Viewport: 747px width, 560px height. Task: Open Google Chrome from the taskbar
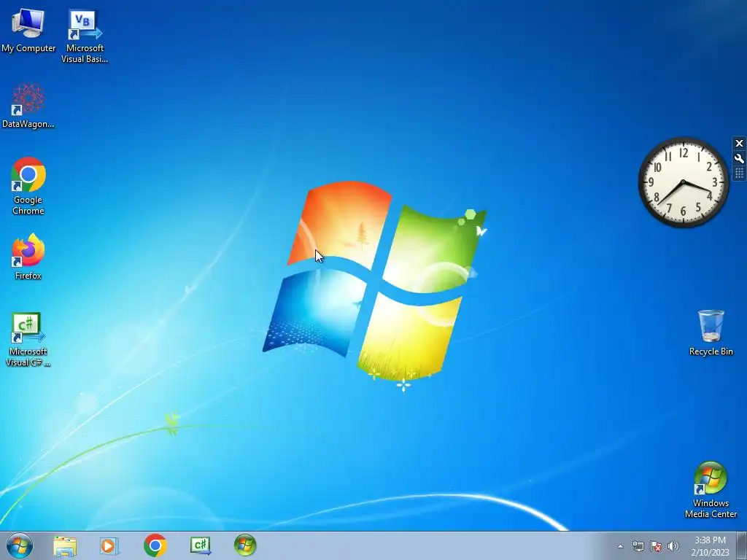click(155, 545)
